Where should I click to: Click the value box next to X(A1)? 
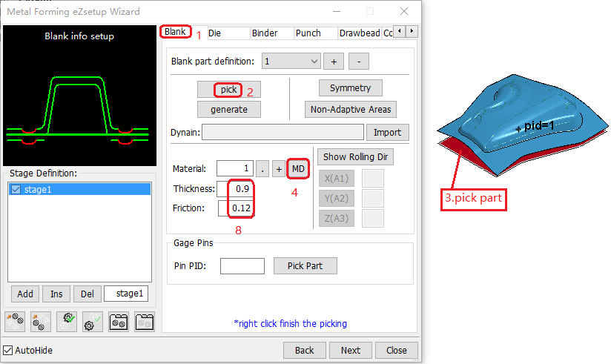372,179
